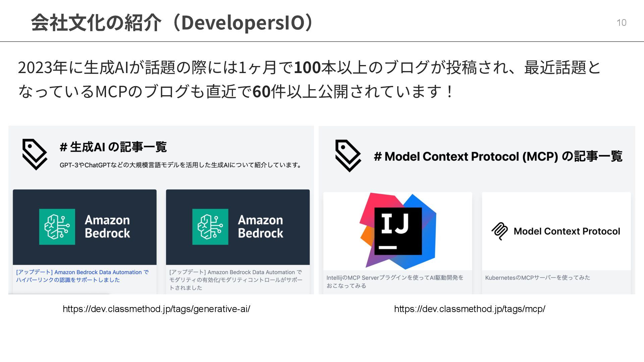Click the tag icon beside 生成AI の記事一覧
This screenshot has height=362, width=644.
[35, 155]
